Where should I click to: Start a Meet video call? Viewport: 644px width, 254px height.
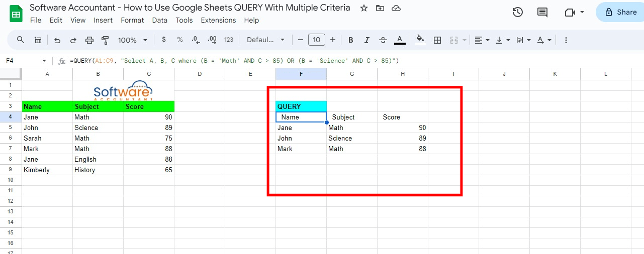(x=570, y=12)
